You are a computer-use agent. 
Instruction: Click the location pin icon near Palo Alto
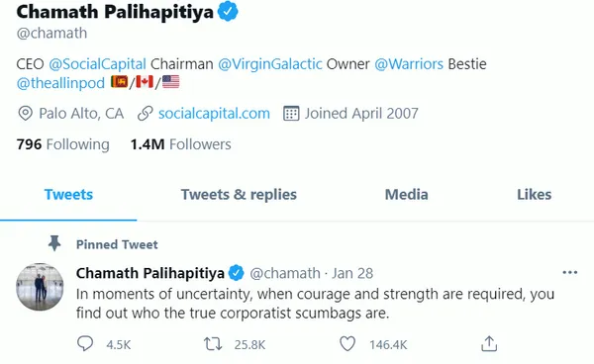26,114
